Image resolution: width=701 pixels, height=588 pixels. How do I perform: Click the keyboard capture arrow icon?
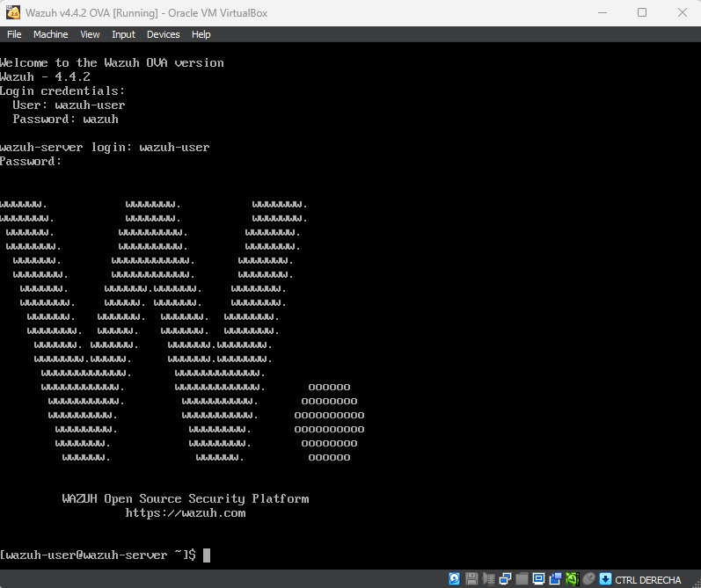tap(605, 579)
